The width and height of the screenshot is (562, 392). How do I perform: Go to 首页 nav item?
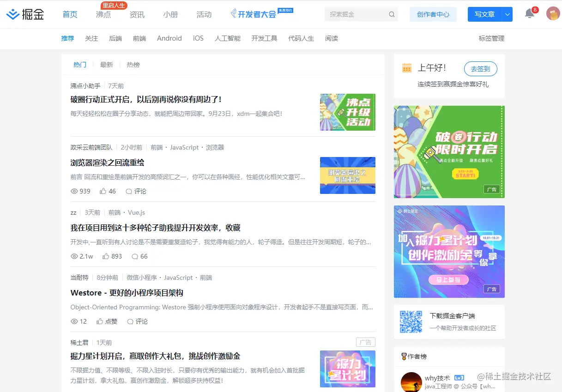(70, 14)
